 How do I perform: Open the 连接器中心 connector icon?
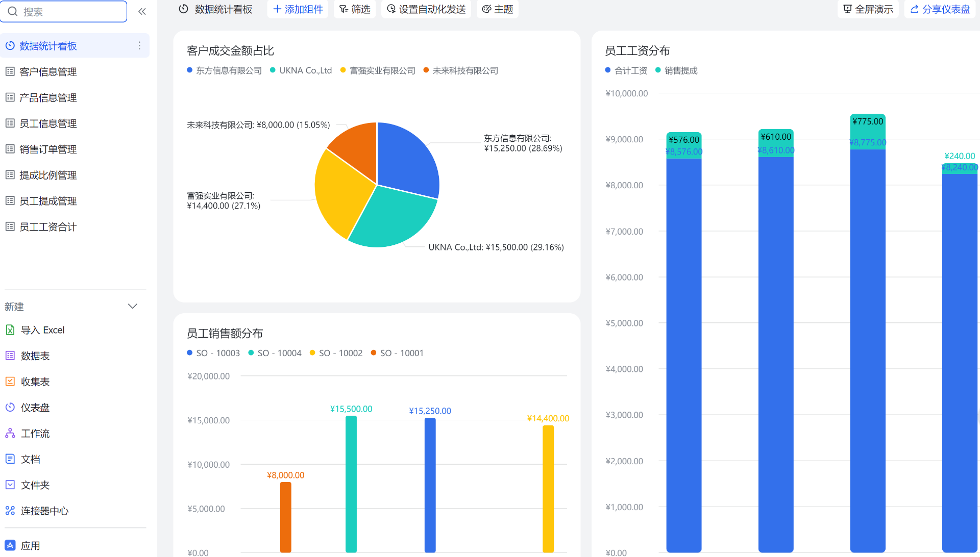click(x=10, y=511)
